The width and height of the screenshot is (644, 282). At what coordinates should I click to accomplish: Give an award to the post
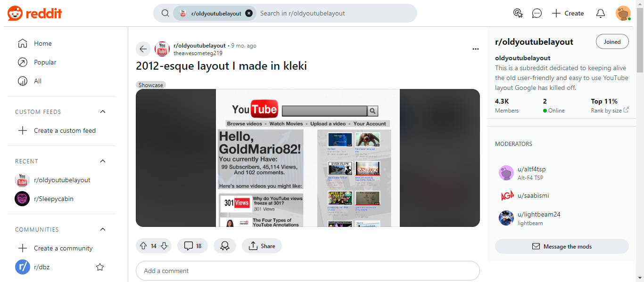point(225,246)
